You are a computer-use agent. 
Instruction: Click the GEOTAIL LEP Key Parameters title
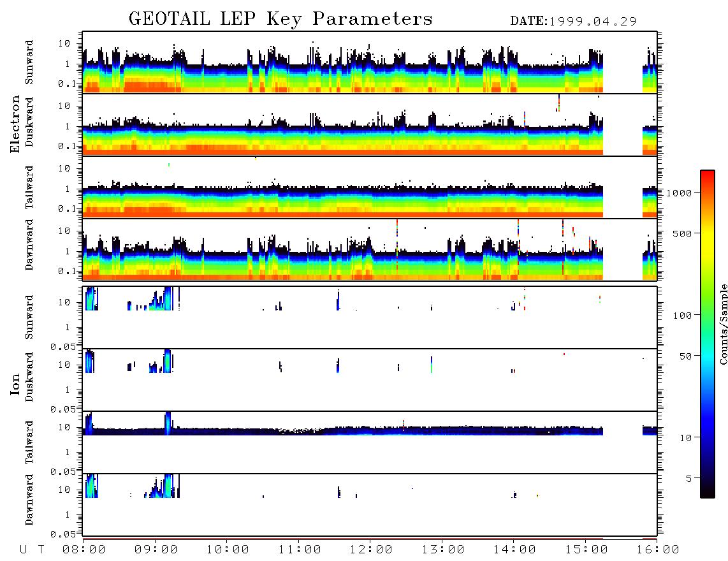(280, 19)
